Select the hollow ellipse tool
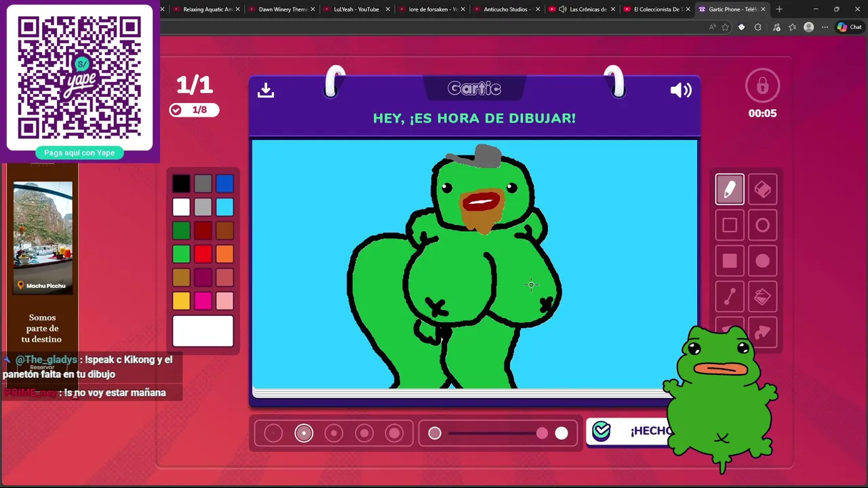Viewport: 868px width, 488px height. (x=762, y=225)
